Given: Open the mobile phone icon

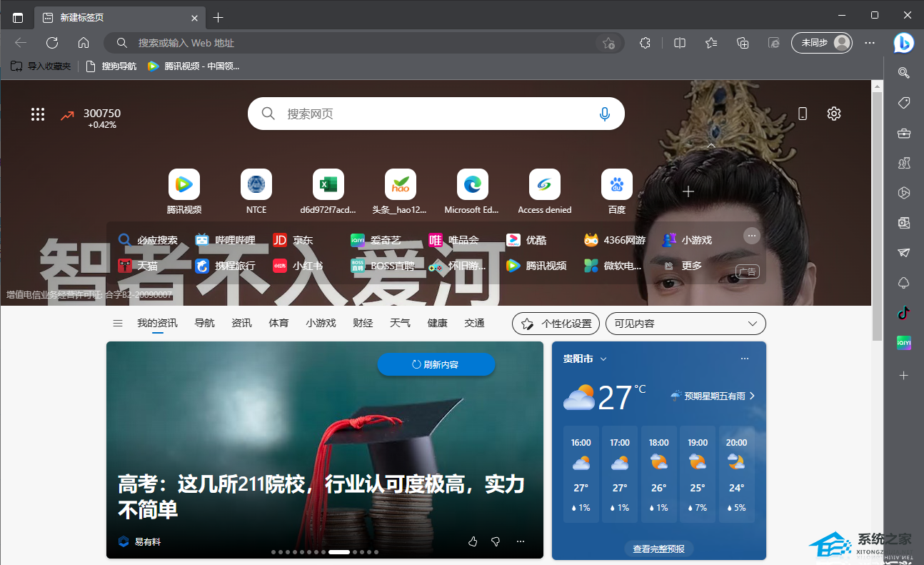Looking at the screenshot, I should point(803,114).
